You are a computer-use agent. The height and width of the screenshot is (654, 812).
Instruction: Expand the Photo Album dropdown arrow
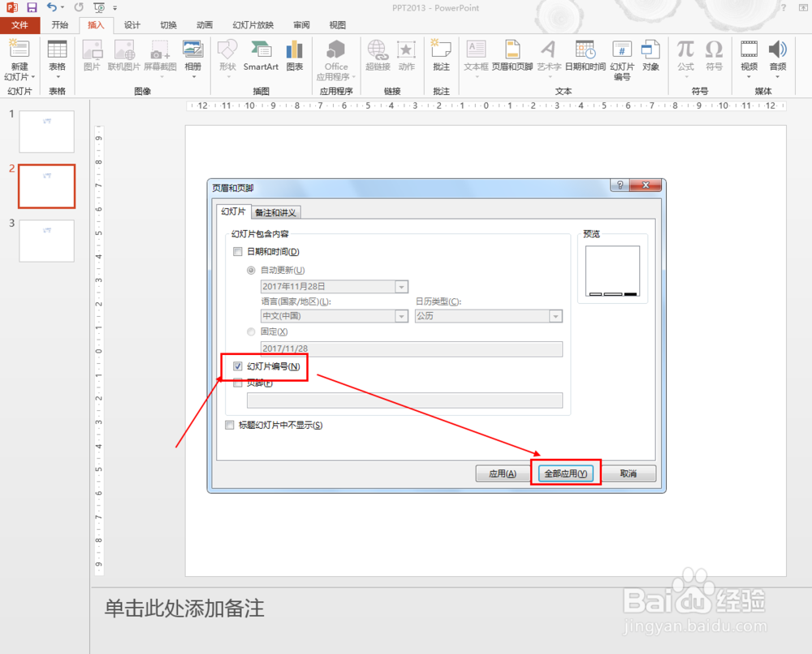(x=194, y=76)
